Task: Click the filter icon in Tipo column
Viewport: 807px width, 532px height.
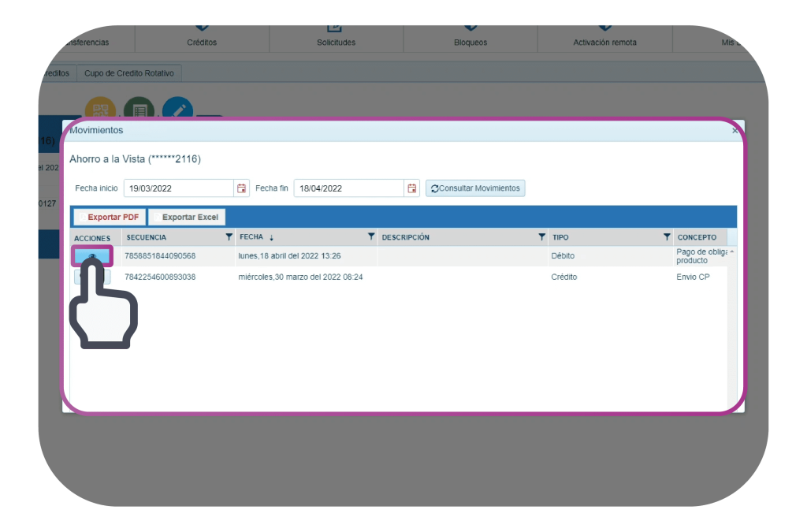Action: coord(667,237)
